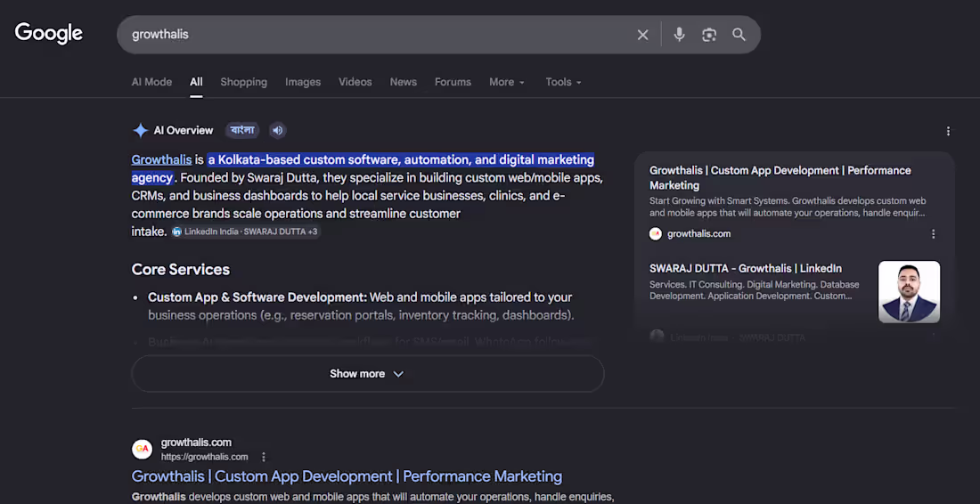Open the three-dot menu next to https://growthalis.com
The image size is (980, 504).
pyautogui.click(x=264, y=457)
